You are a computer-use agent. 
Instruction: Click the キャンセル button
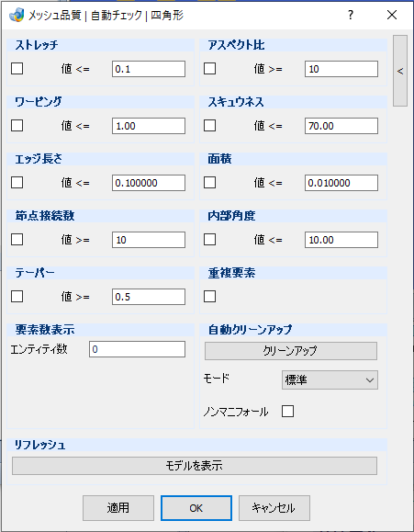click(x=274, y=508)
